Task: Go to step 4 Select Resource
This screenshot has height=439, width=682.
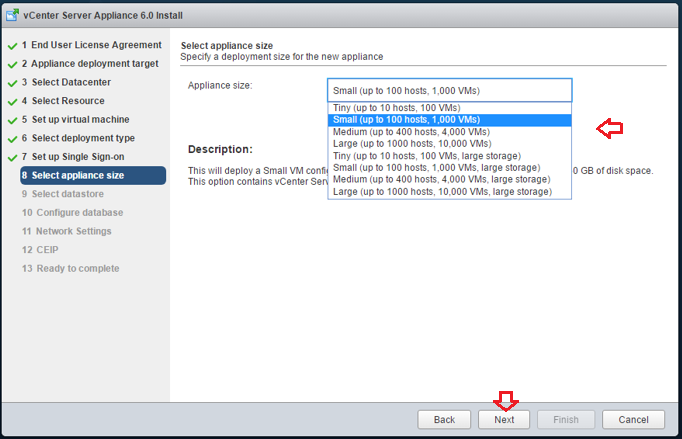Action: click(x=63, y=101)
